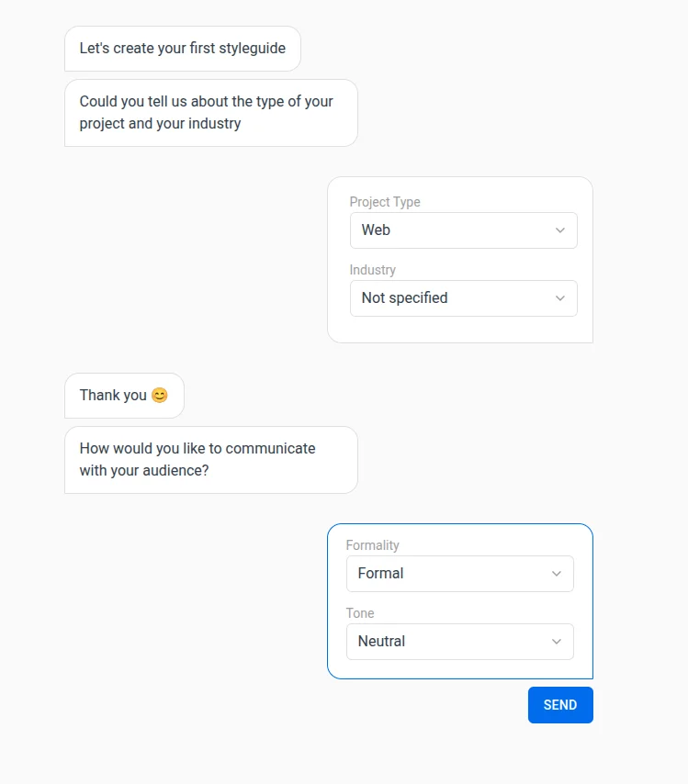Click the "Tone" field label
This screenshot has width=688, height=784.
tap(360, 613)
